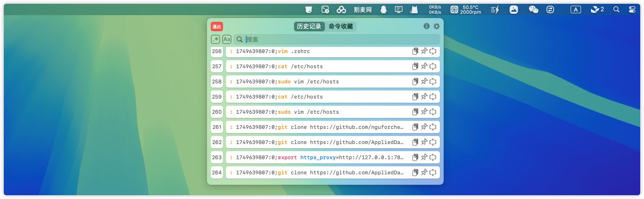Viewport: 644px width, 199px height.
Task: Focus the 搜索 search field
Action: (337, 39)
